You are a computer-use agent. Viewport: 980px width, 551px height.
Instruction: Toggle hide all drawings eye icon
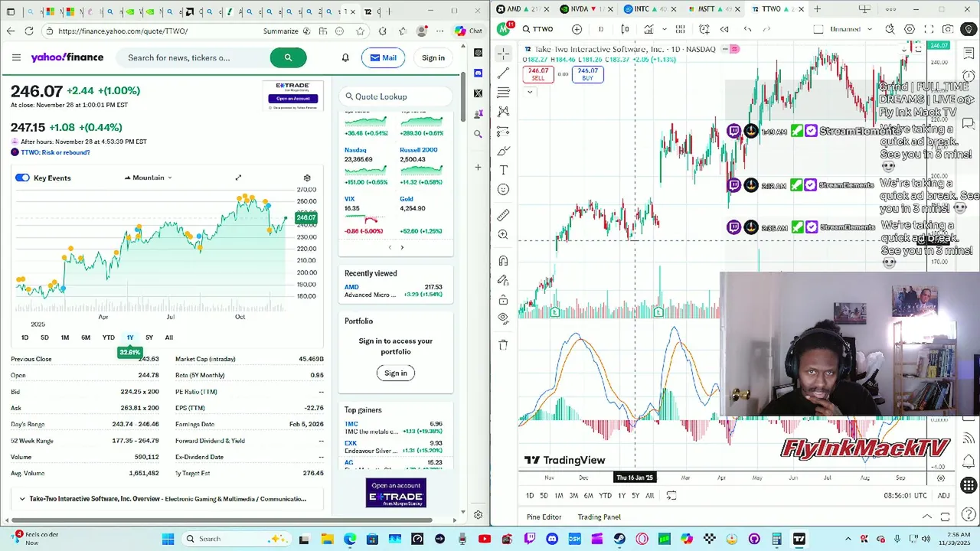[x=503, y=318]
